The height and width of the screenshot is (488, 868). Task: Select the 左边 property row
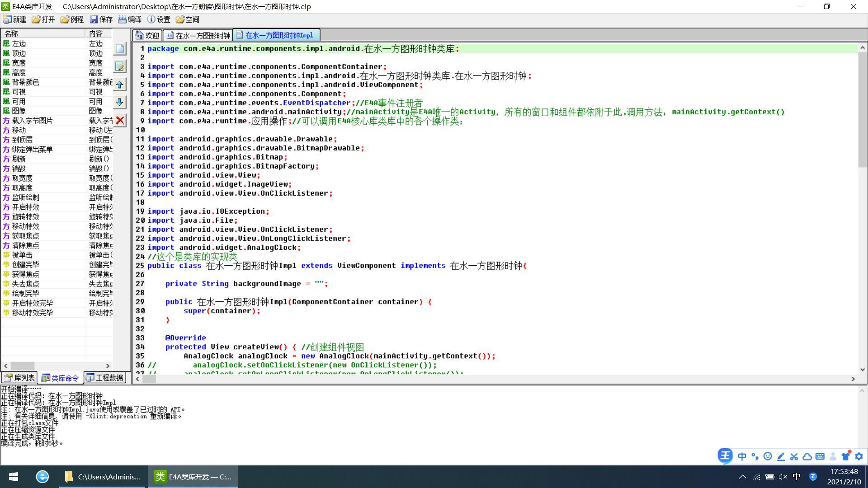(57, 44)
